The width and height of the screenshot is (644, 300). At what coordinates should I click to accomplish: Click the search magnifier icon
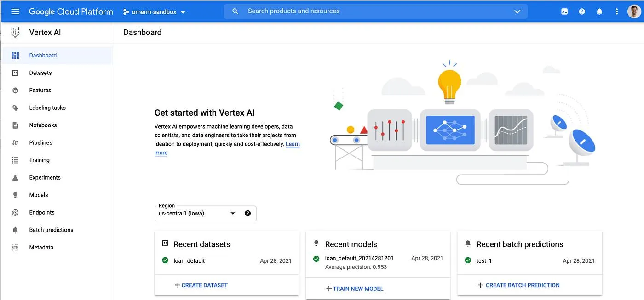(235, 11)
